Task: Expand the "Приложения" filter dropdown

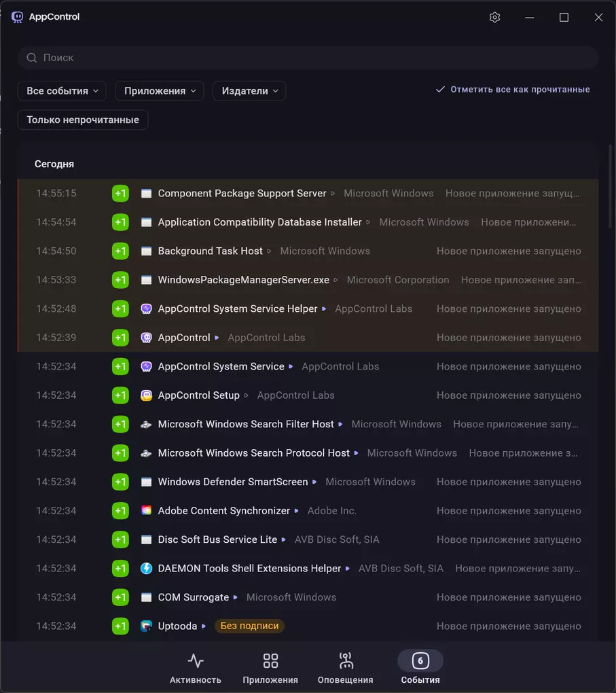Action: click(x=160, y=91)
